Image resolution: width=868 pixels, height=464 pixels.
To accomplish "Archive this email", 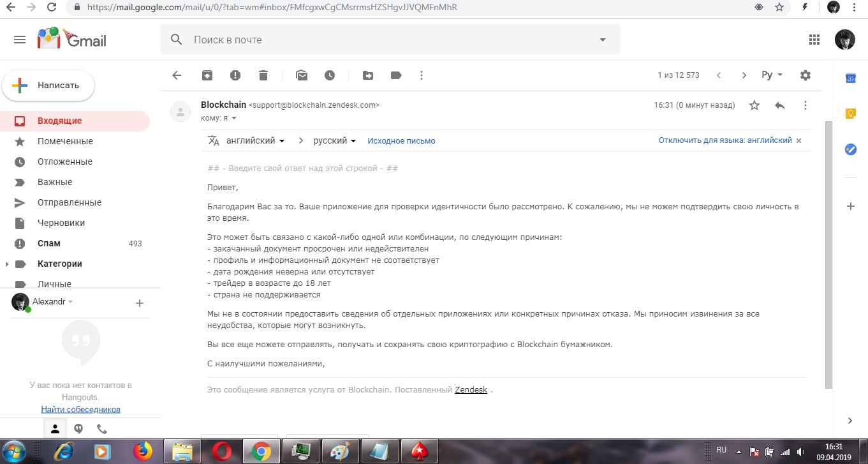I will tap(207, 75).
